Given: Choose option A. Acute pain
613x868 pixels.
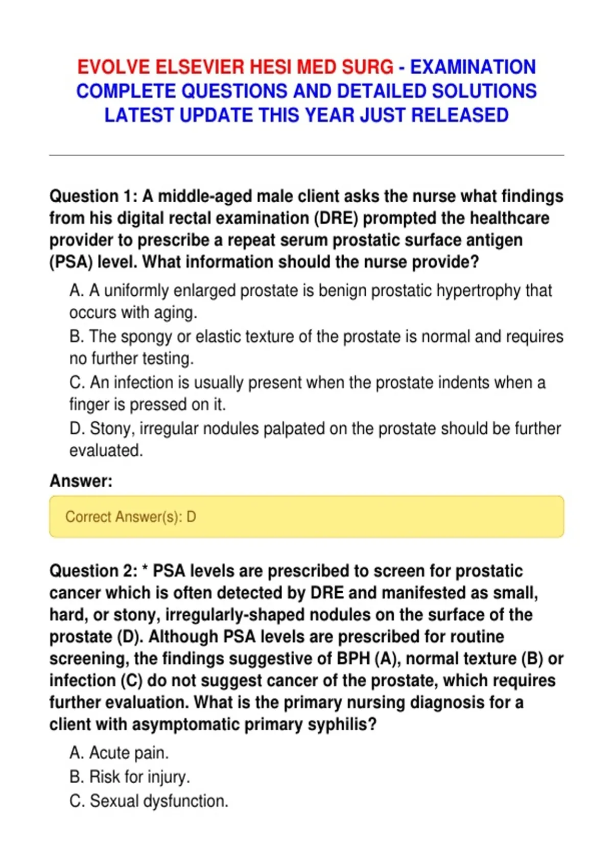Looking at the screenshot, I should [119, 753].
